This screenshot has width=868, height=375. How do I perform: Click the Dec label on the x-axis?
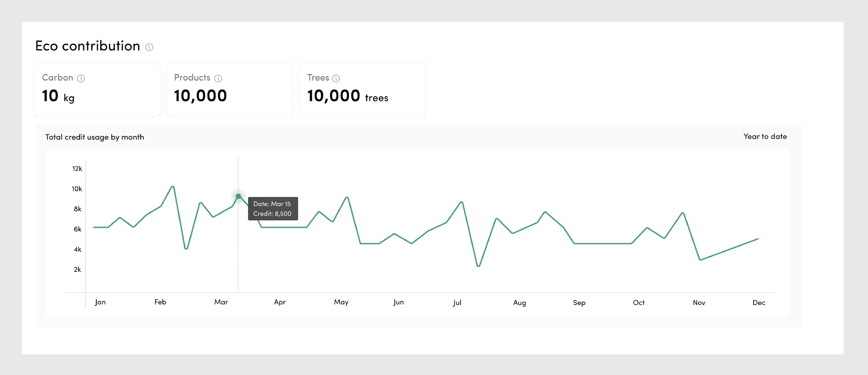click(759, 303)
